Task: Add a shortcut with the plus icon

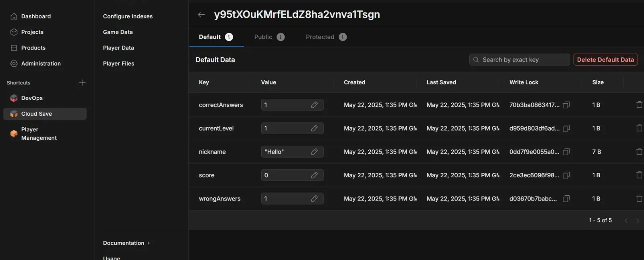Action: point(83,83)
